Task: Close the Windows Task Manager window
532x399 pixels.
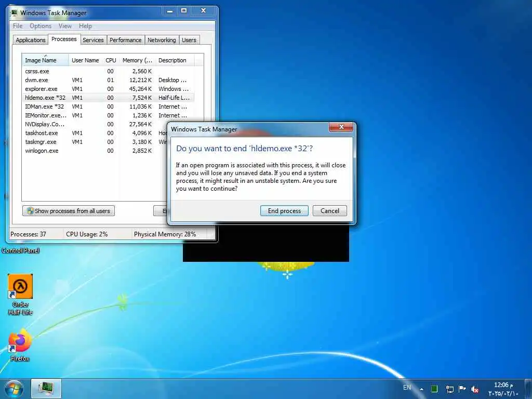Action: click(203, 11)
